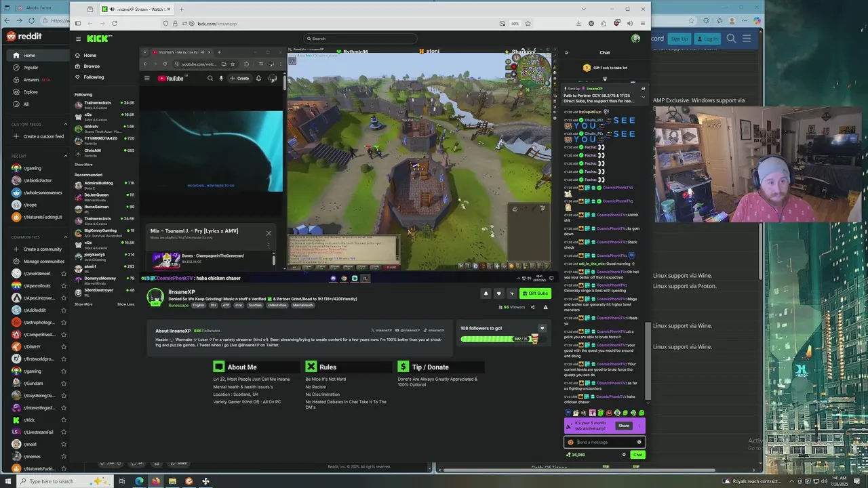Open Edge browser in Windows taskbar
868x488 pixels.
point(139,481)
